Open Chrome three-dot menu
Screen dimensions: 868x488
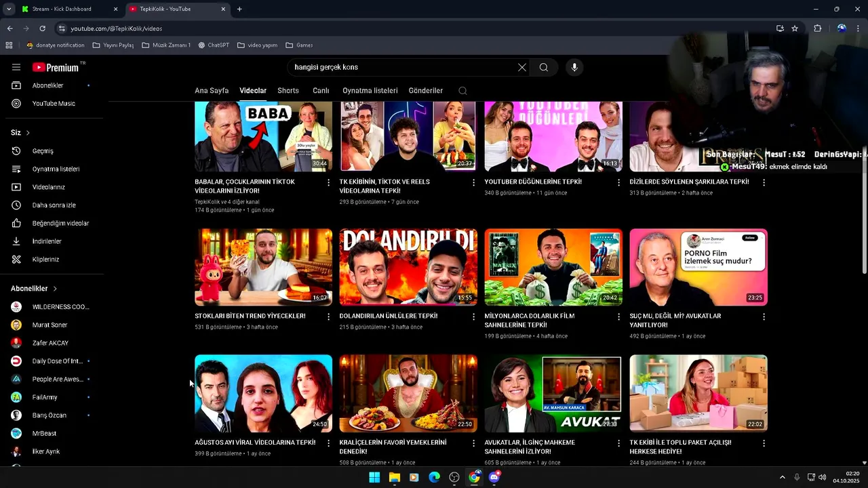pyautogui.click(x=859, y=28)
